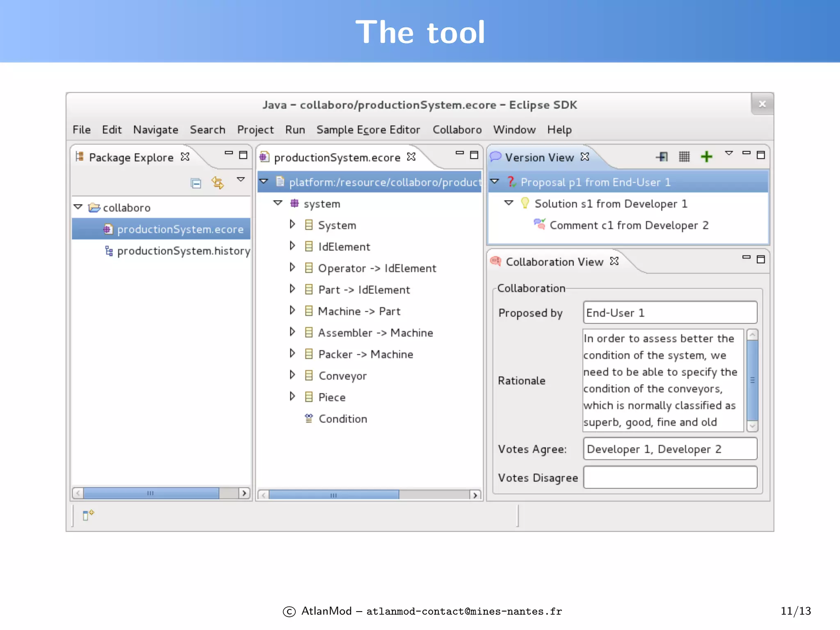
Task: Click Link with Editor icon in Package Explorer
Action: [x=217, y=183]
